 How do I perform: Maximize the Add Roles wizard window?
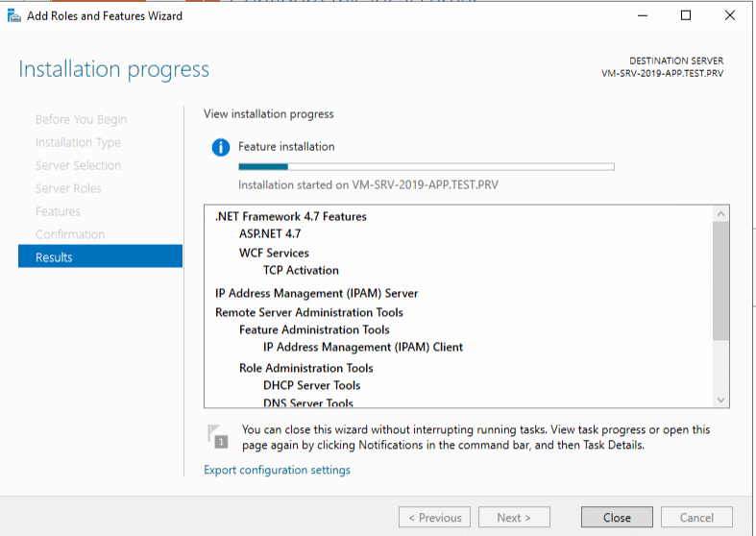click(x=686, y=16)
